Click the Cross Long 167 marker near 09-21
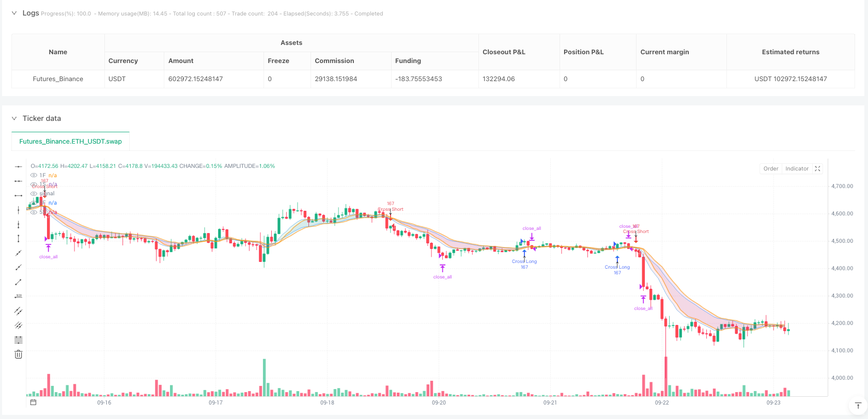This screenshot has width=868, height=419. click(524, 261)
